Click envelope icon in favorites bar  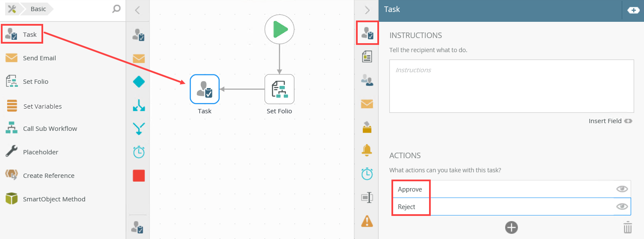pyautogui.click(x=139, y=58)
